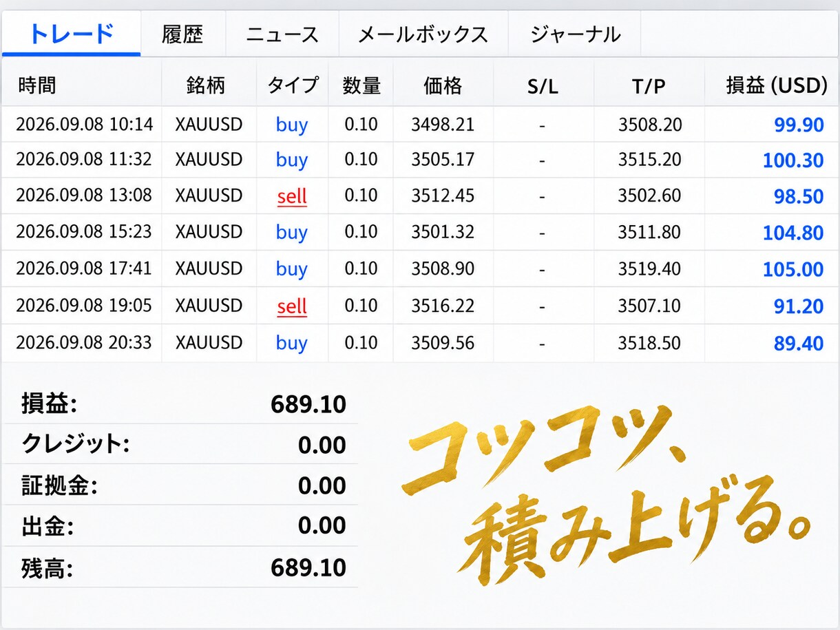This screenshot has width=840, height=630.
Task: Open the メールボックス tab
Action: pyautogui.click(x=423, y=34)
